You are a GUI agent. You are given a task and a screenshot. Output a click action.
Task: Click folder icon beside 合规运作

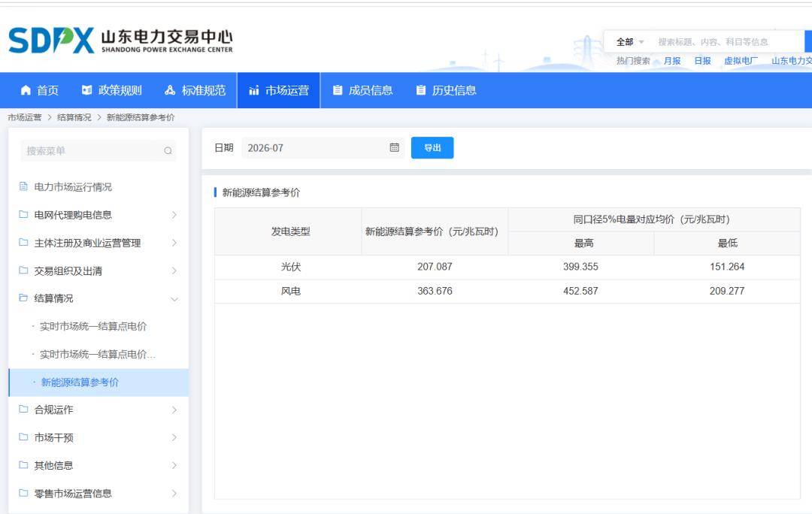point(23,409)
